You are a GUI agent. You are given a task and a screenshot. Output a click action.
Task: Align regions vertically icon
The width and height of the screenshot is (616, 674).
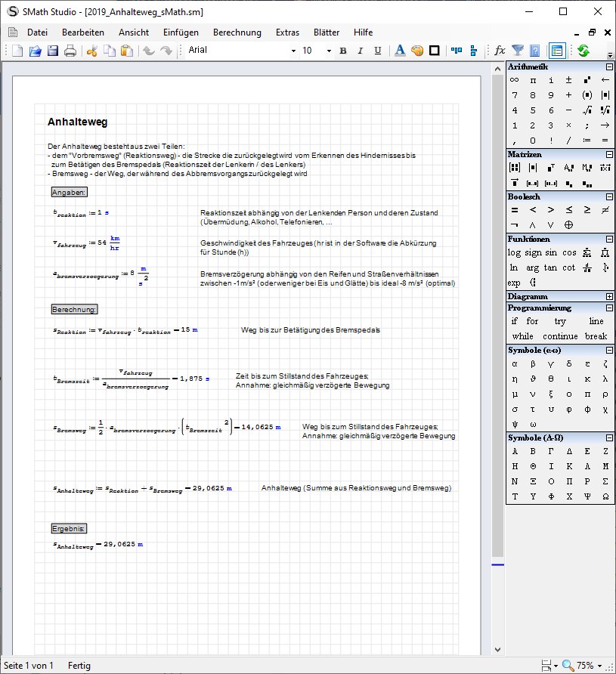pyautogui.click(x=474, y=51)
